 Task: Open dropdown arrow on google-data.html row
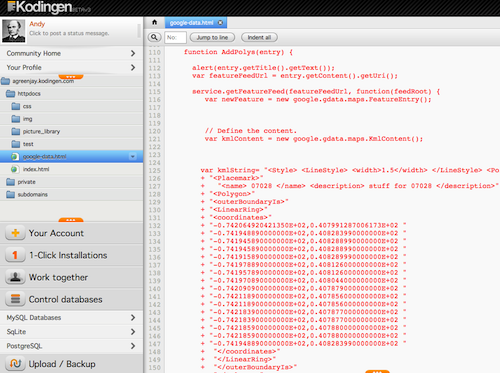(133, 157)
